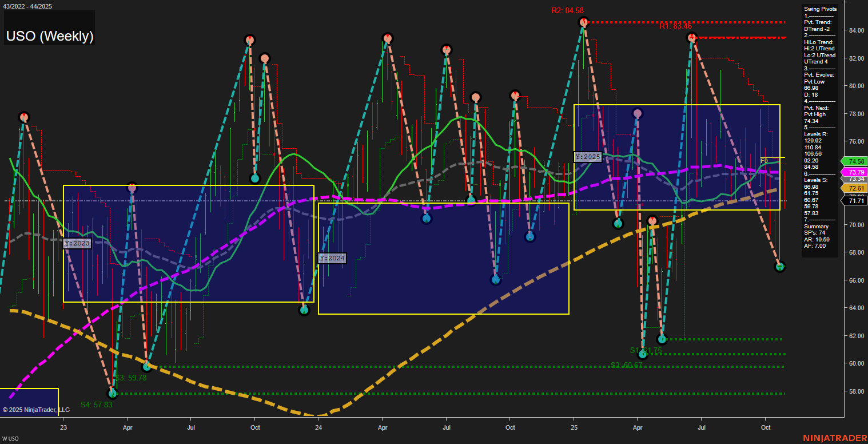The height and width of the screenshot is (444, 868).
Task: Select the Y:2023 yearly box tag
Action: click(x=77, y=243)
